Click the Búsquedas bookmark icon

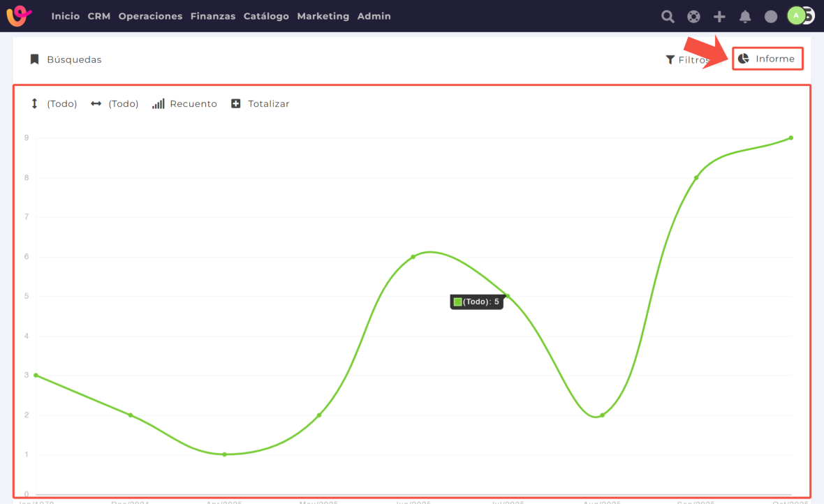[34, 59]
